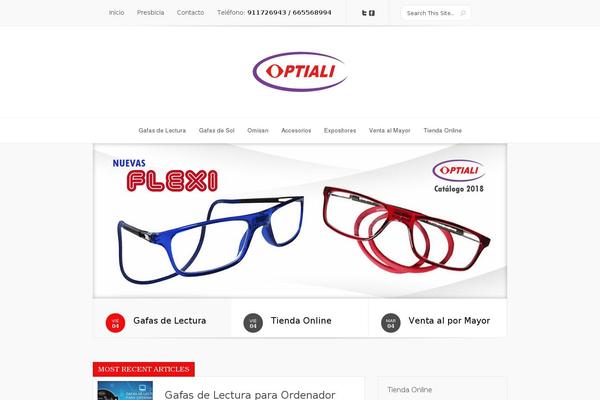
Task: Open Gafas de Sol navigation item
Action: (216, 131)
